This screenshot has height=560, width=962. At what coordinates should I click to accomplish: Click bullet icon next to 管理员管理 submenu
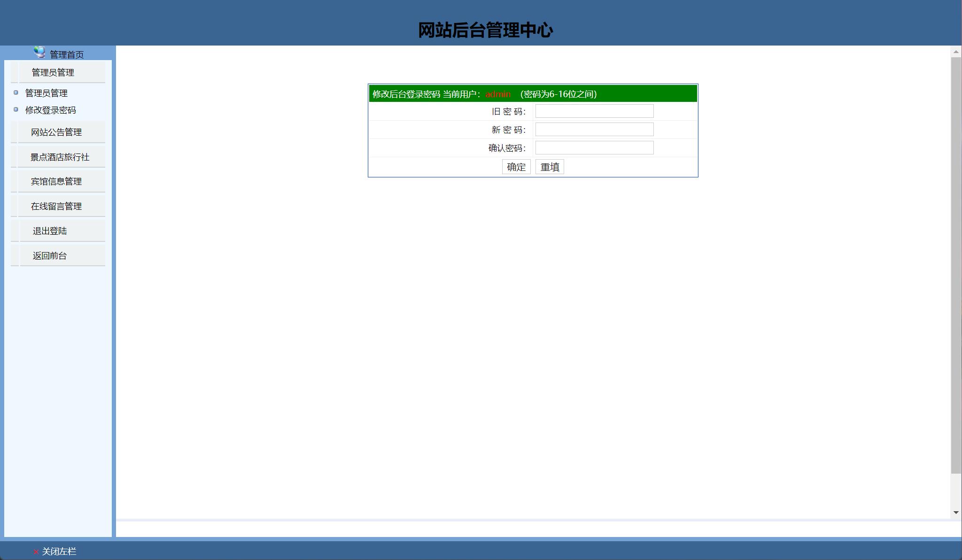[x=16, y=92]
